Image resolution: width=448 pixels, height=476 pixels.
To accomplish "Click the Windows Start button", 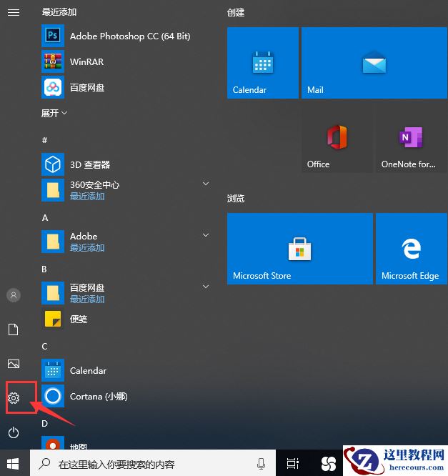I will 13,464.
